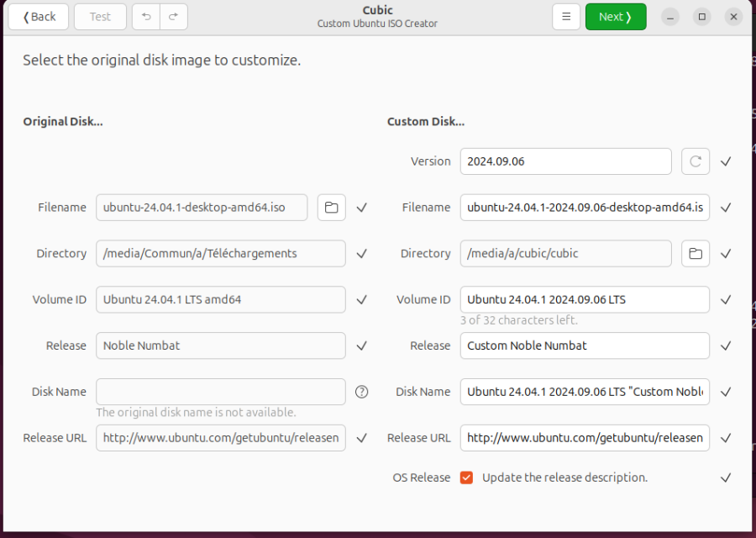Click custom Volume ID text field
Viewport: 756px width, 538px height.
click(x=585, y=299)
